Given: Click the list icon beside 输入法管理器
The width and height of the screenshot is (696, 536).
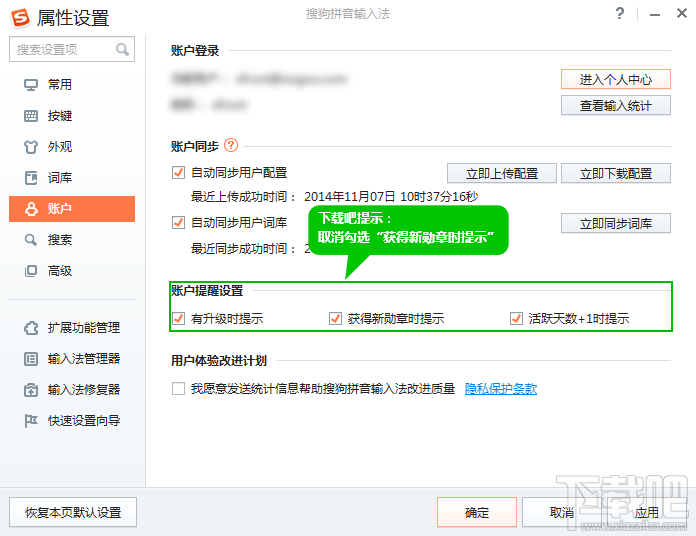Looking at the screenshot, I should click(x=31, y=359).
